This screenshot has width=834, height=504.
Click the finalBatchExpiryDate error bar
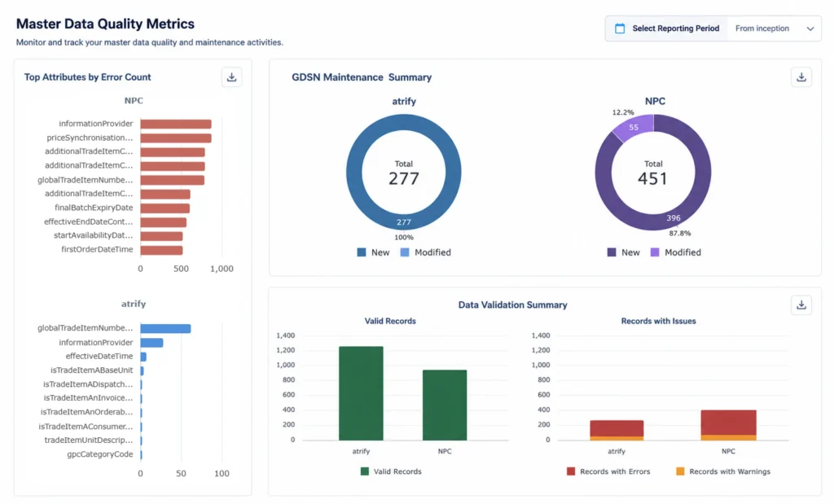click(x=165, y=208)
